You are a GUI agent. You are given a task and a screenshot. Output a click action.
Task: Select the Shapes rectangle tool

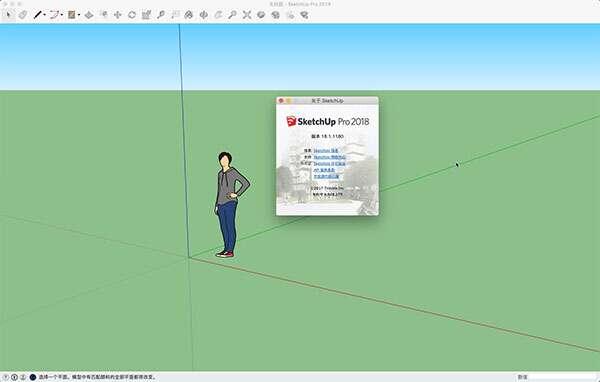click(x=72, y=15)
